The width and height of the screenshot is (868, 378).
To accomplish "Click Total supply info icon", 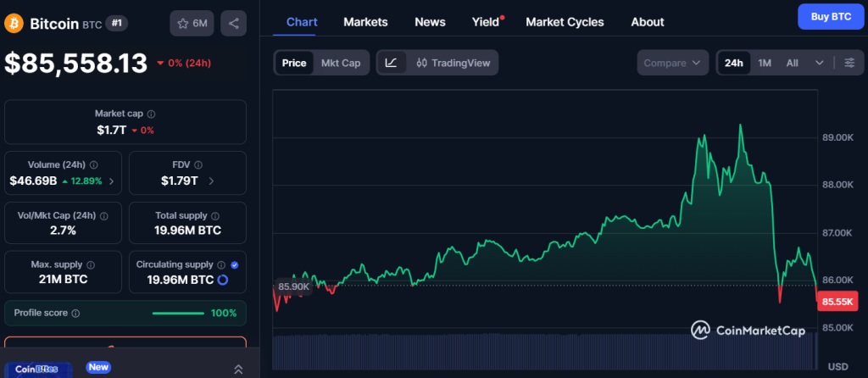I will click(215, 216).
